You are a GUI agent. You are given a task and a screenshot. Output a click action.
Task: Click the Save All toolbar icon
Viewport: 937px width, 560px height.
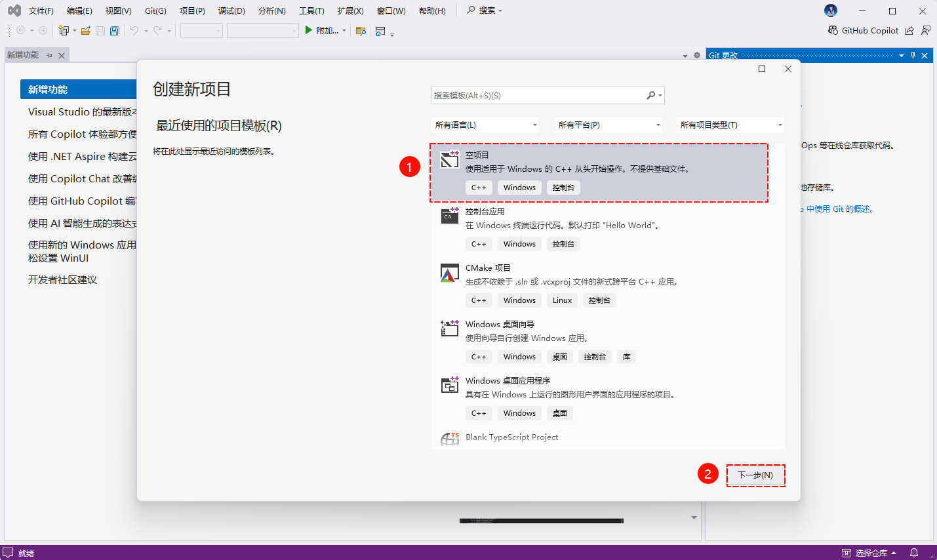115,31
